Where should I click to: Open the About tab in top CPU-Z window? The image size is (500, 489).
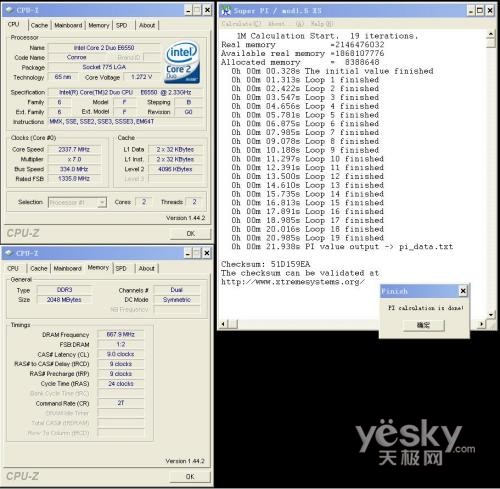[x=147, y=25]
